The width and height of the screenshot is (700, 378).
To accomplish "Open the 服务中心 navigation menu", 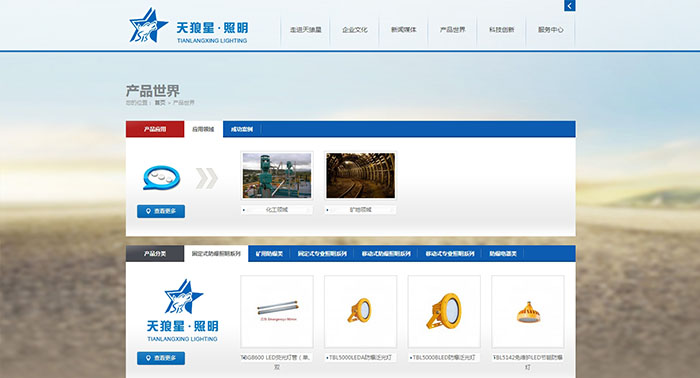I will 550,30.
